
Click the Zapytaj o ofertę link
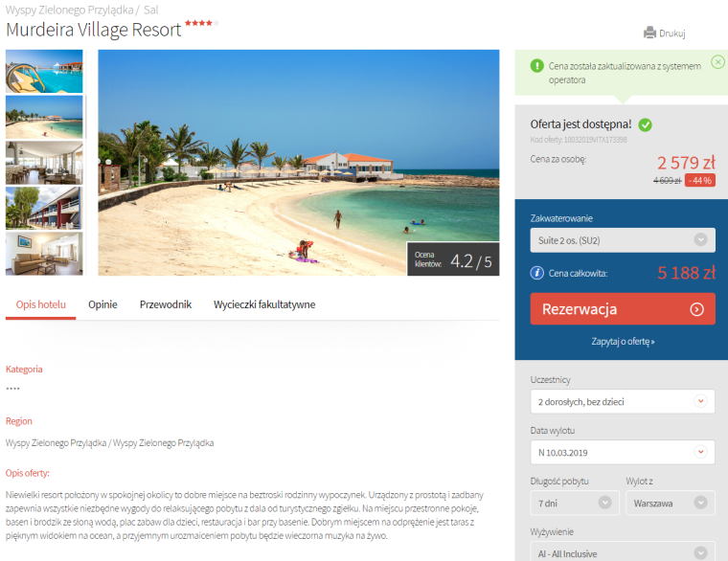click(622, 342)
